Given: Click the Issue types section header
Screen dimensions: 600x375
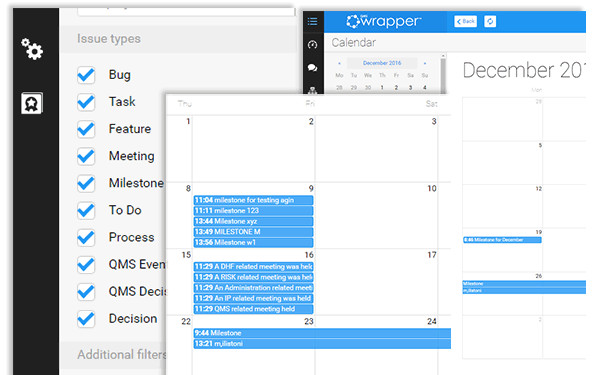Looking at the screenshot, I should click(178, 39).
